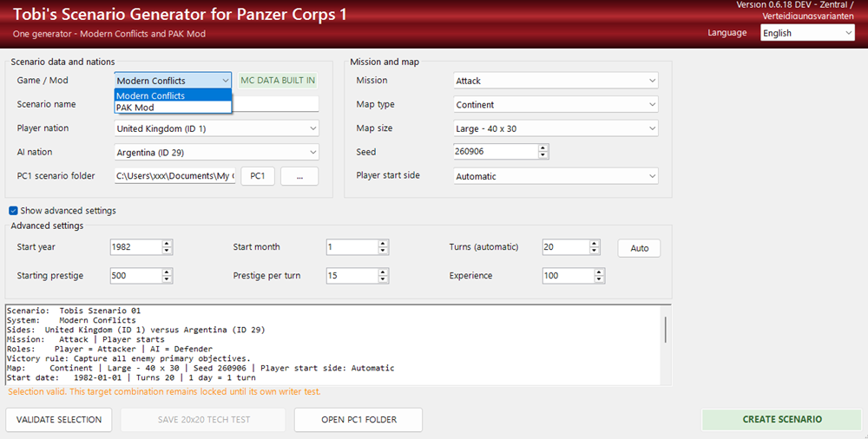This screenshot has height=439, width=868.
Task: Click the PC1 scenario folder path field
Action: [175, 175]
